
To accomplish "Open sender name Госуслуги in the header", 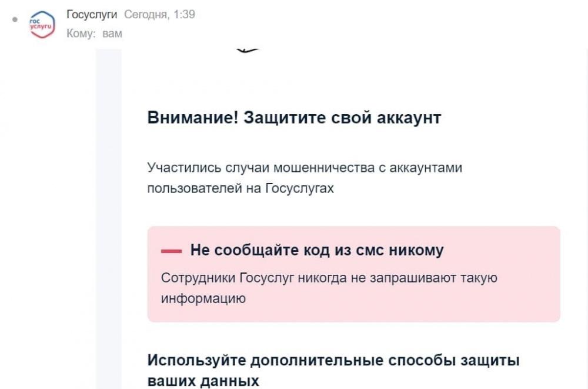I will click(x=91, y=15).
